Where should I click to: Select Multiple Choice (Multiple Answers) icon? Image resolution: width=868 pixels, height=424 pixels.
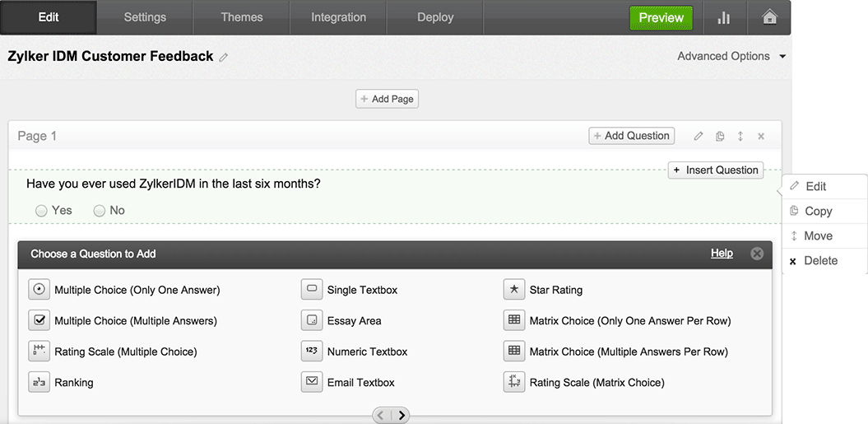pyautogui.click(x=39, y=320)
